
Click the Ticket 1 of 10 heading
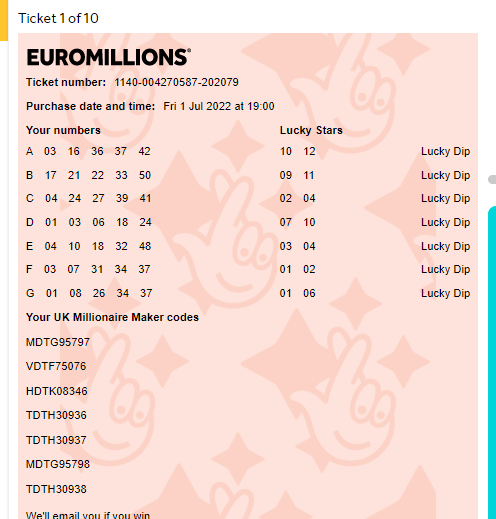pyautogui.click(x=58, y=18)
